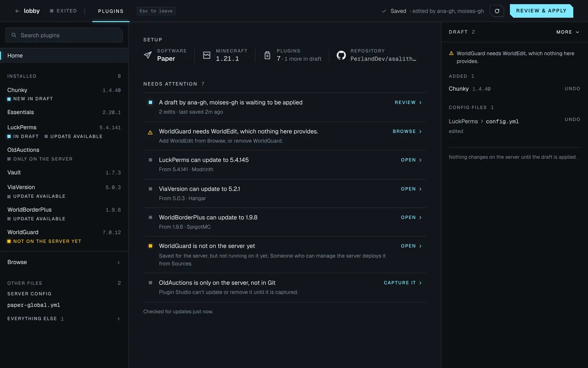The width and height of the screenshot is (588, 368).
Task: Undo the LuckPerms config.yml edit
Action: click(572, 120)
